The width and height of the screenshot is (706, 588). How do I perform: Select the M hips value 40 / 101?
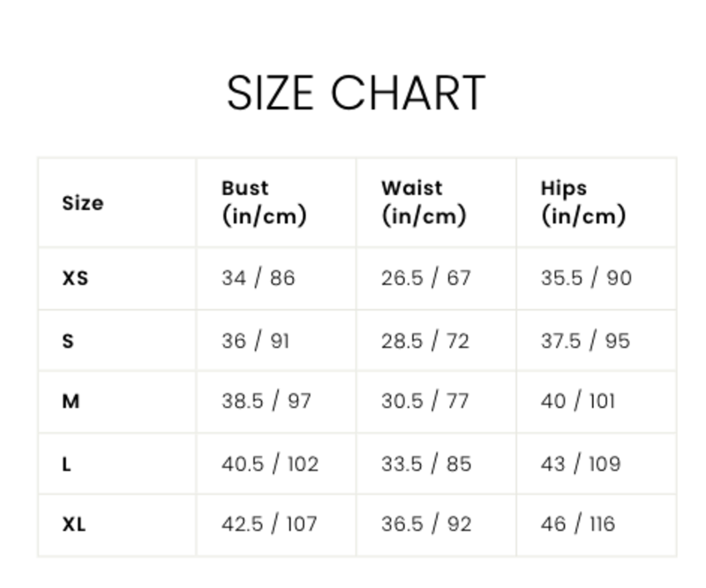click(577, 402)
